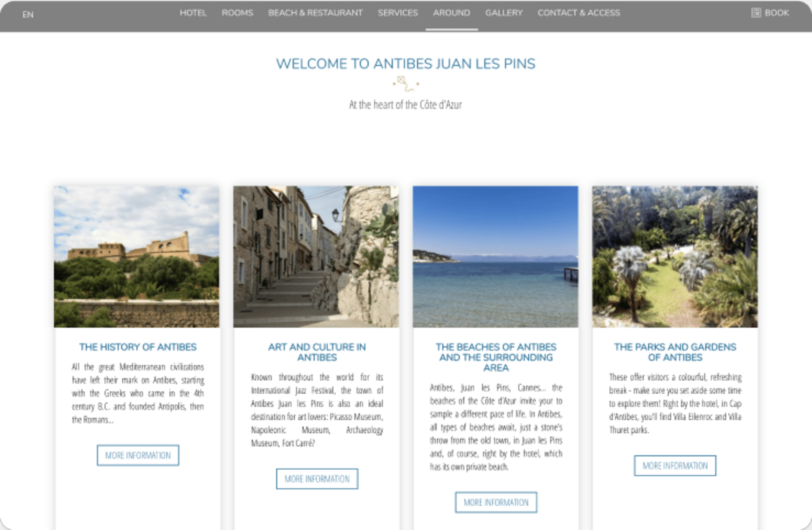Open the HOTEL menu item

(193, 13)
